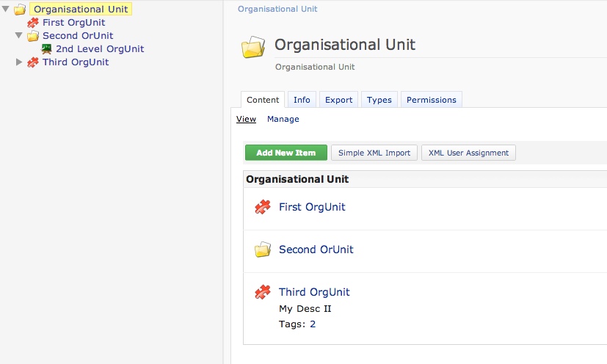Click First OrgUnit puzzle icon in content list
The height and width of the screenshot is (364, 607).
(x=262, y=208)
